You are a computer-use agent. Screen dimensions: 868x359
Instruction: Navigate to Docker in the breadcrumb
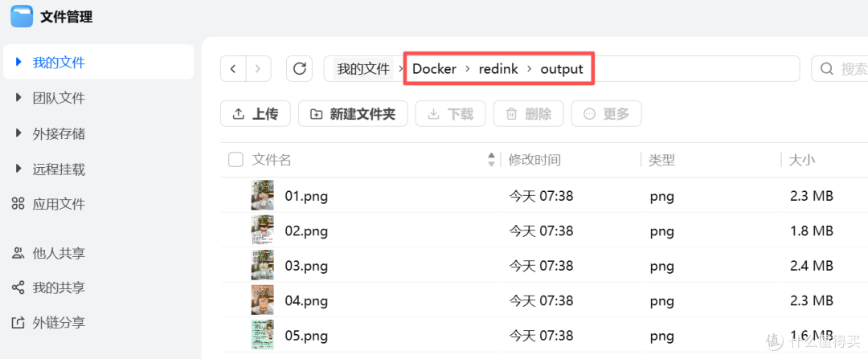point(435,69)
